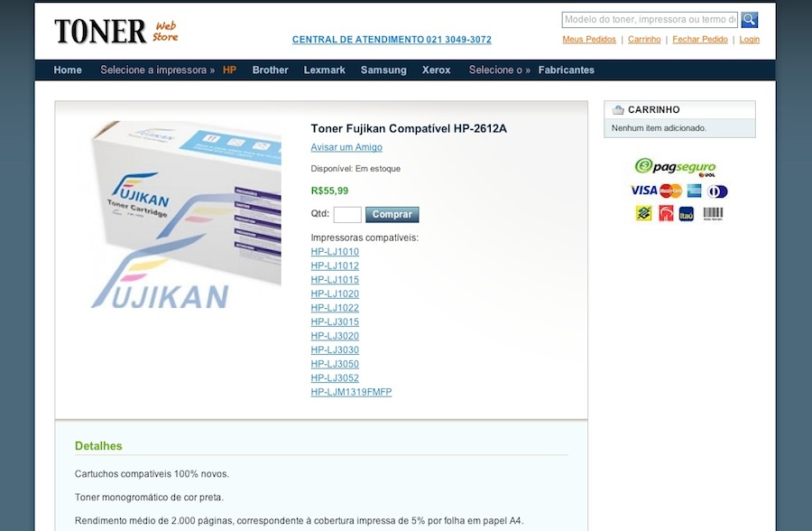Focus the toner model search field
This screenshot has height=531, width=812.
click(x=650, y=20)
